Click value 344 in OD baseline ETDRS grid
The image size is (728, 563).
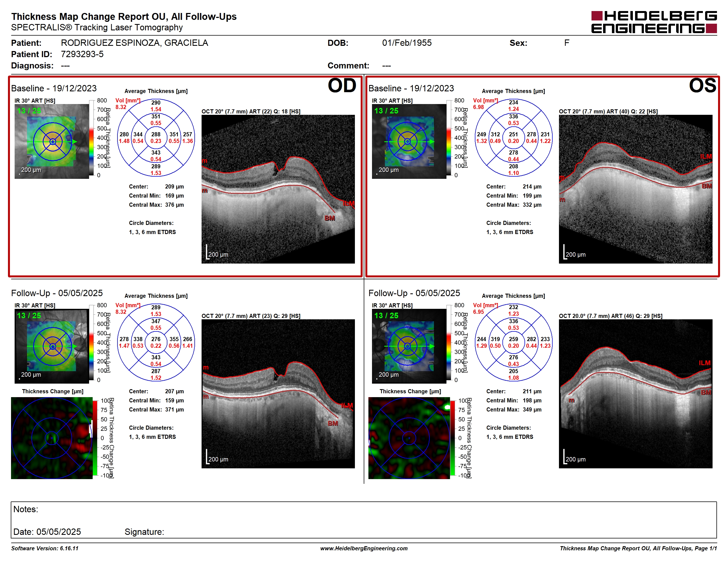tap(138, 134)
